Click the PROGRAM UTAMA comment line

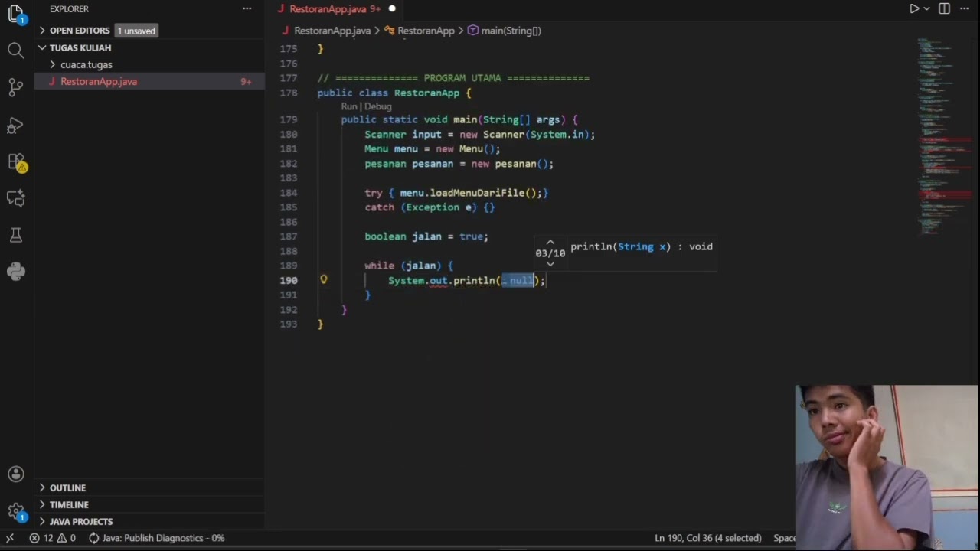(x=453, y=78)
